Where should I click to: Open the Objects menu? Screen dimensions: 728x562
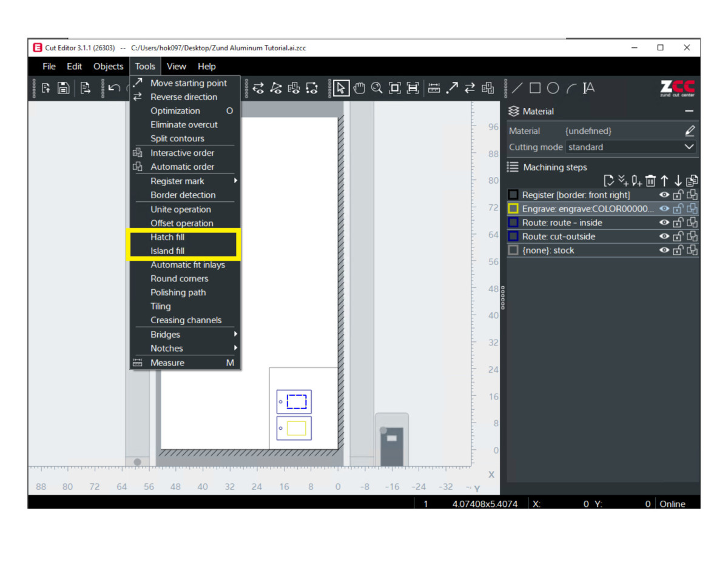[109, 67]
